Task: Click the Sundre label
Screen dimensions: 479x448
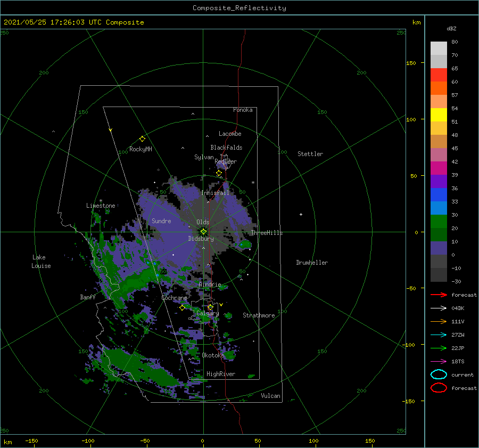Action: (x=161, y=221)
